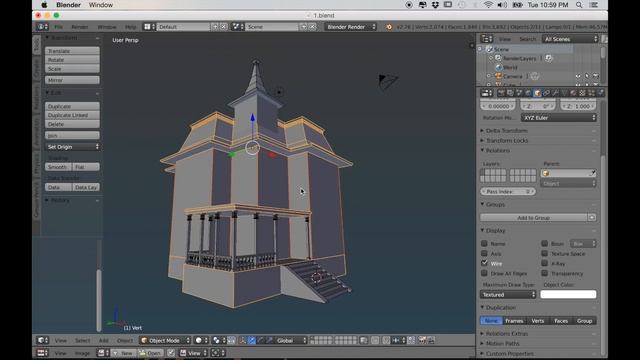Select the Faces duplication option

click(561, 320)
